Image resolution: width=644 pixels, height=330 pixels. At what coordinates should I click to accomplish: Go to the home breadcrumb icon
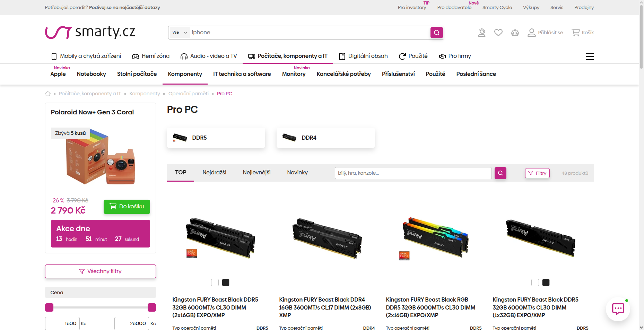pos(48,94)
